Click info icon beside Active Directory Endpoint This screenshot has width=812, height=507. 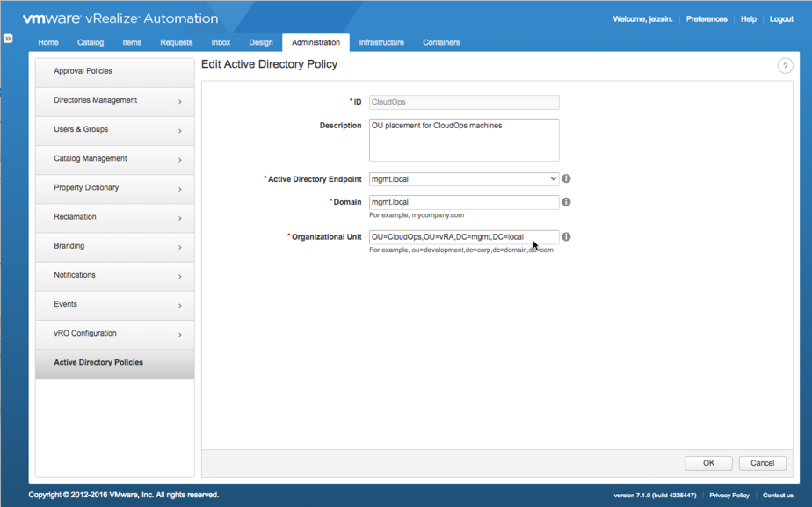click(x=566, y=178)
